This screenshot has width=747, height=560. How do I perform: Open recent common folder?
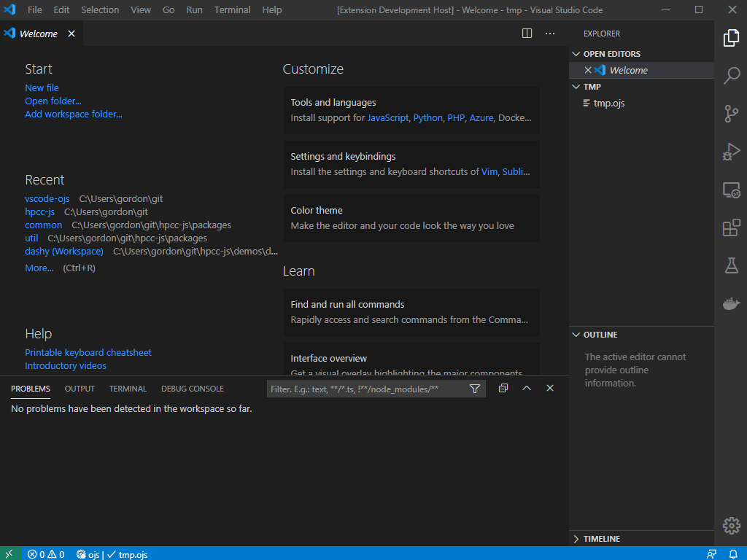pyautogui.click(x=43, y=225)
